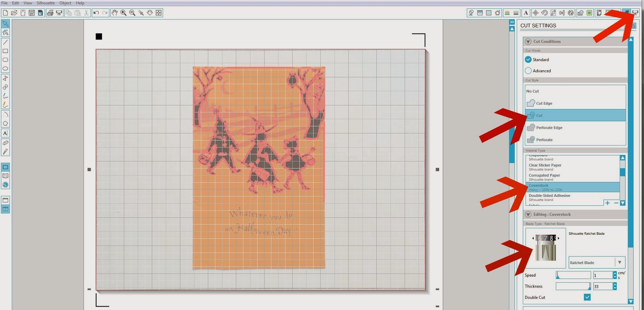The width and height of the screenshot is (644, 310).
Task: Open the Library book icon
Action: (x=5, y=176)
